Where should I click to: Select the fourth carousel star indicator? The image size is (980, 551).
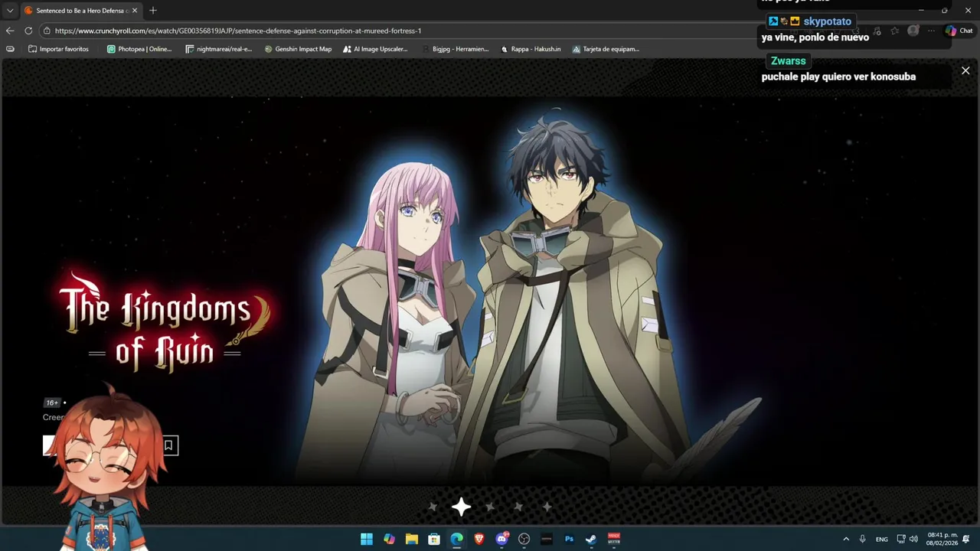click(518, 507)
